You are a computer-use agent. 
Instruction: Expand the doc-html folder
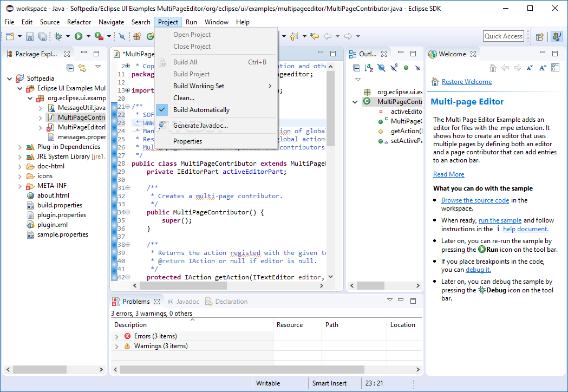tap(20, 167)
